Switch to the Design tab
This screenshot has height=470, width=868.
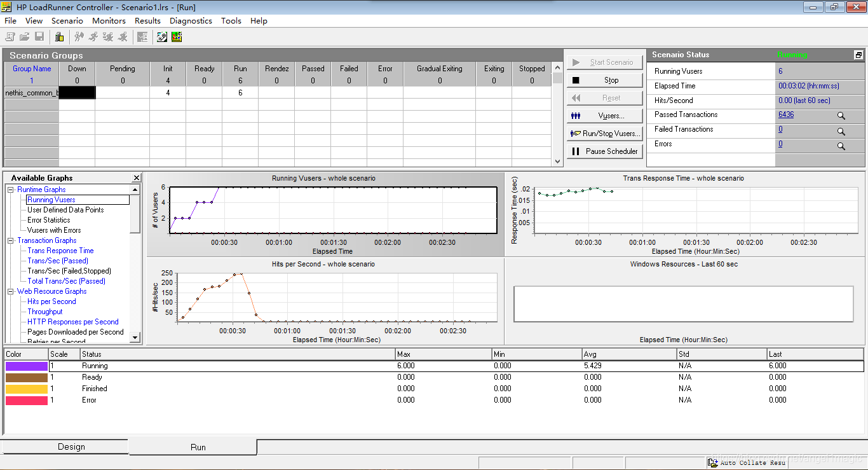(x=71, y=446)
